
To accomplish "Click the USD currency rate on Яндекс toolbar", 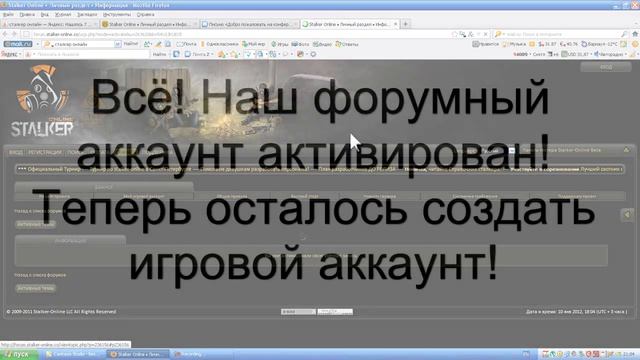I will 576,54.
